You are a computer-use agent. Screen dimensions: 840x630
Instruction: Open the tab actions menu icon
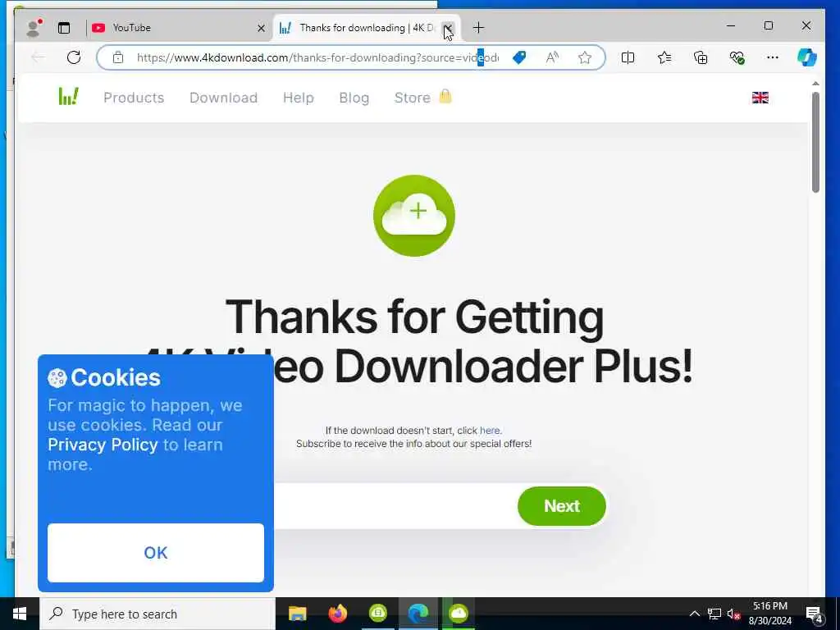click(64, 28)
